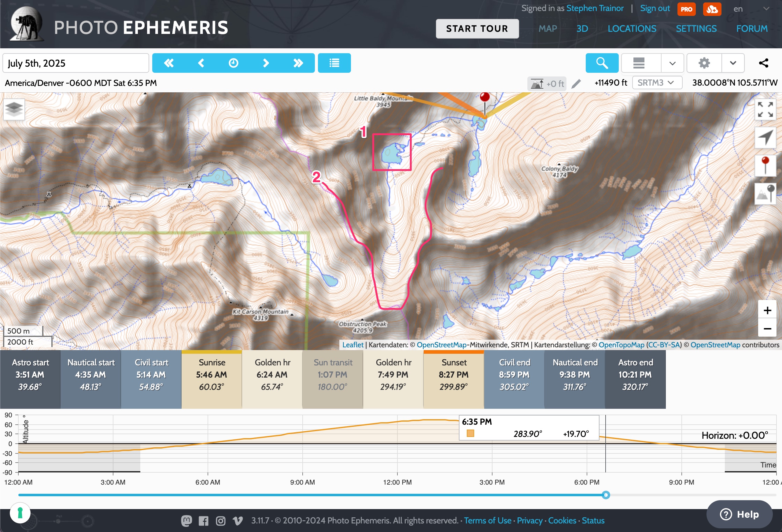Click the July 5th, 2025 date field

tap(76, 63)
